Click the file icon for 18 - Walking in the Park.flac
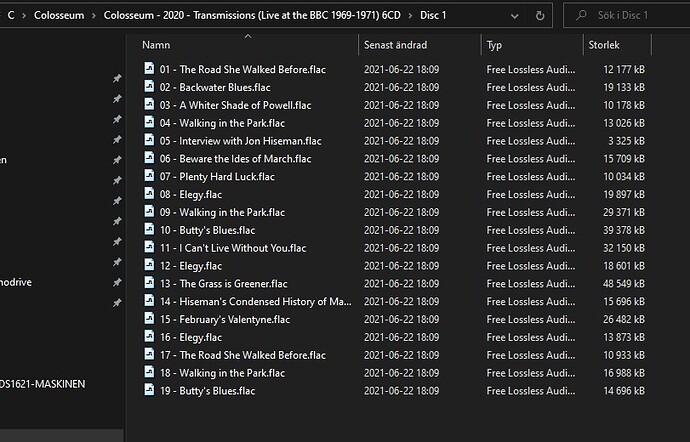This screenshot has height=442, width=690. (150, 372)
